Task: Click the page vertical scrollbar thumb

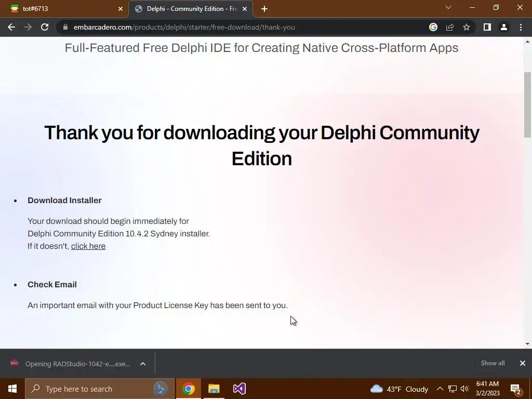Action: tap(527, 105)
